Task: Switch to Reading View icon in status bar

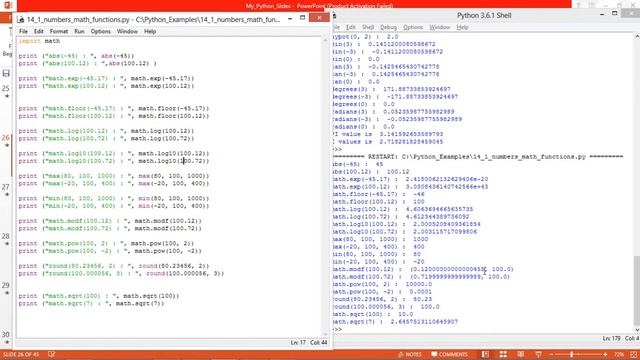Action: 520,354
